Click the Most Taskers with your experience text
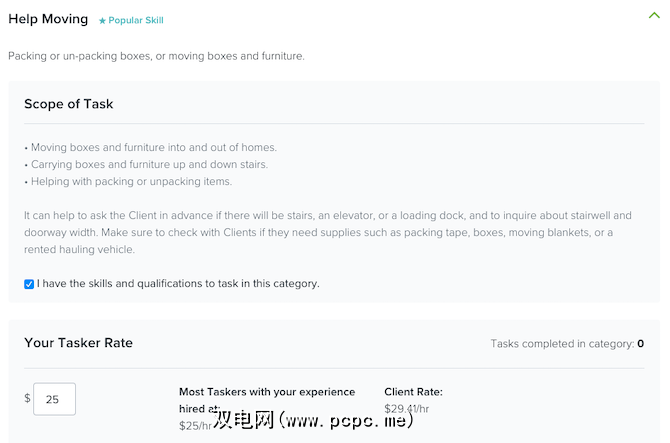The image size is (670, 443). 267,392
